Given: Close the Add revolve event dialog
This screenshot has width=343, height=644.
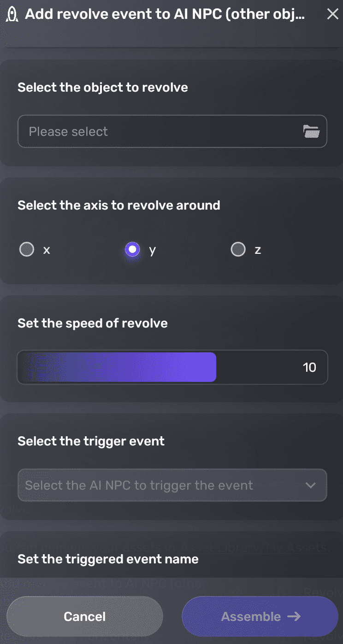Looking at the screenshot, I should click(x=332, y=14).
